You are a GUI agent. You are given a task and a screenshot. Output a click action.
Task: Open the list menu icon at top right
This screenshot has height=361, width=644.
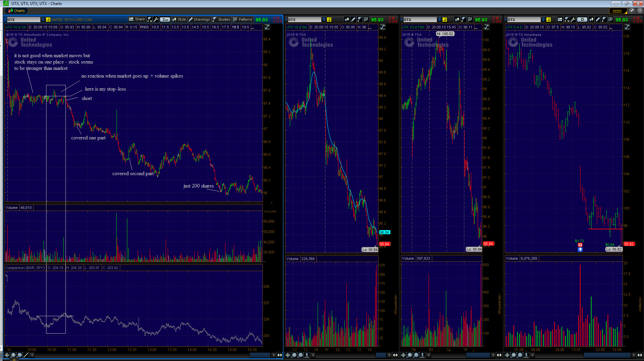640,11
